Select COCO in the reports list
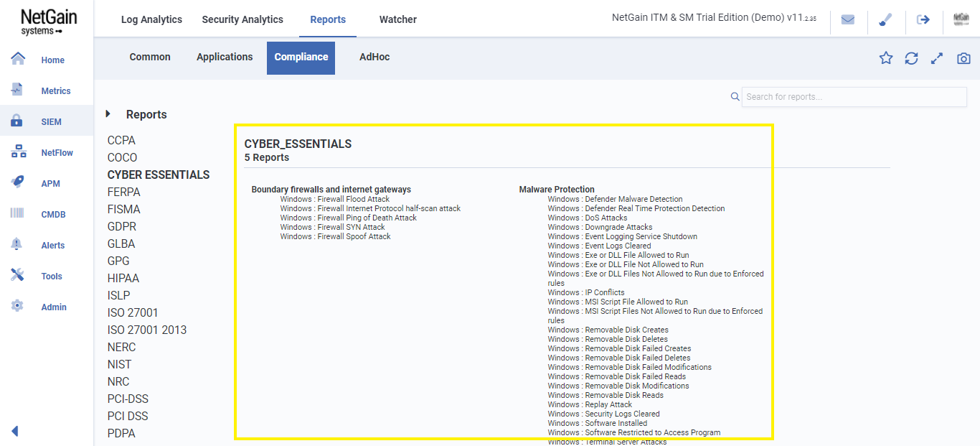Viewport: 980px width, 446px height. [x=122, y=157]
